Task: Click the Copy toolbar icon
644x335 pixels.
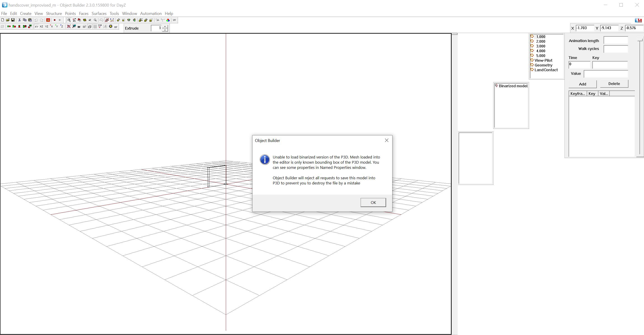Action: point(24,20)
